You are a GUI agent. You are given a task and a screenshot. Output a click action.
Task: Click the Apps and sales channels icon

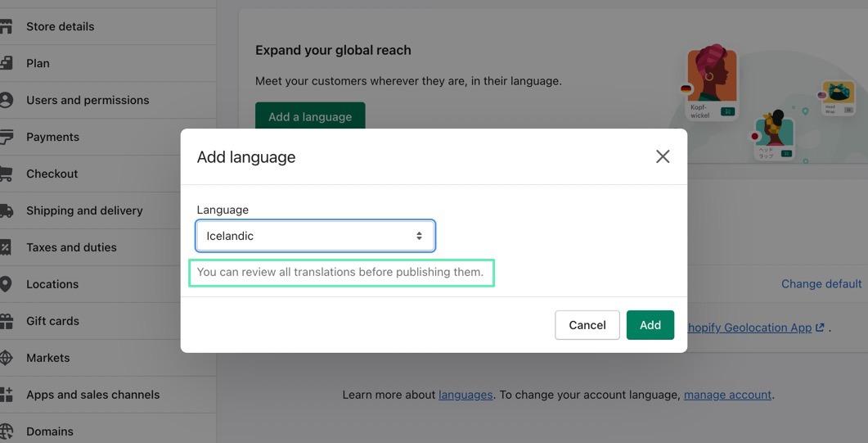pyautogui.click(x=6, y=395)
